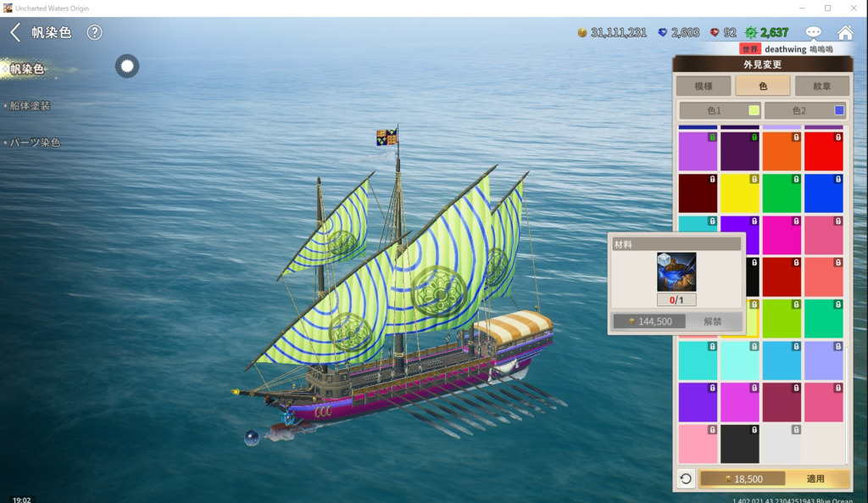Click the lock icon on the dark purple swatch
The height and width of the screenshot is (503, 868).
coord(754,137)
